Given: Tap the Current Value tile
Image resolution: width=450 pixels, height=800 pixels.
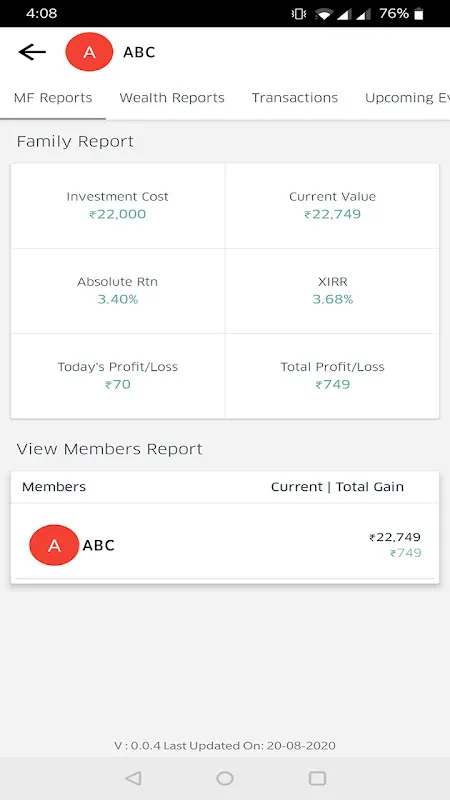Looking at the screenshot, I should [x=332, y=206].
